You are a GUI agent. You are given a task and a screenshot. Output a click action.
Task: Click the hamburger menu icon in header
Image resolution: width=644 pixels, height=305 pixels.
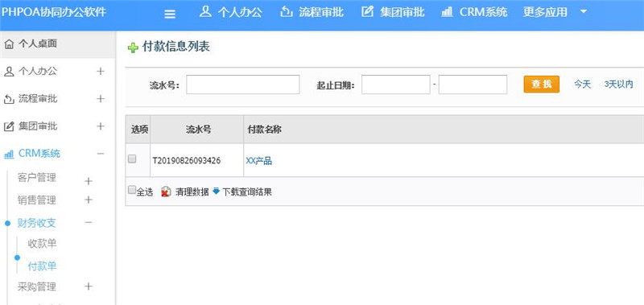[x=170, y=14]
